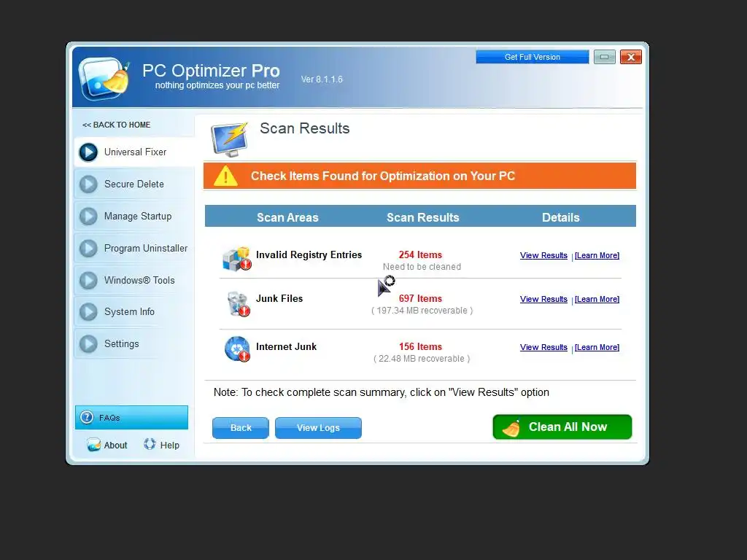The height and width of the screenshot is (560, 747).
Task: Select Windows® Tools in sidebar
Action: click(x=134, y=280)
